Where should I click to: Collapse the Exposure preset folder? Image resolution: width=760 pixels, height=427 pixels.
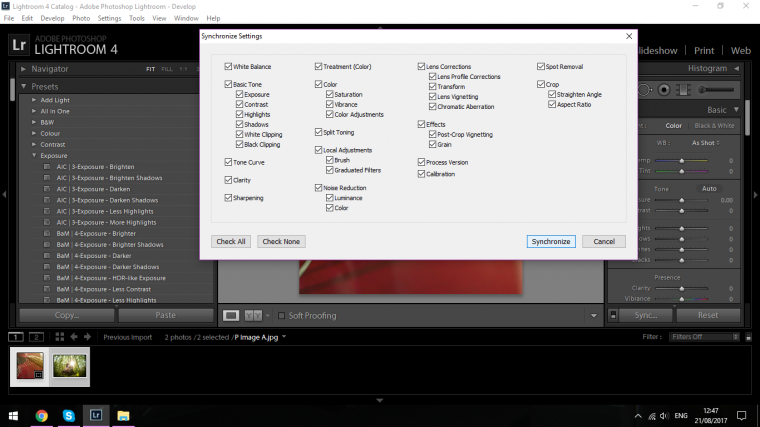(34, 156)
